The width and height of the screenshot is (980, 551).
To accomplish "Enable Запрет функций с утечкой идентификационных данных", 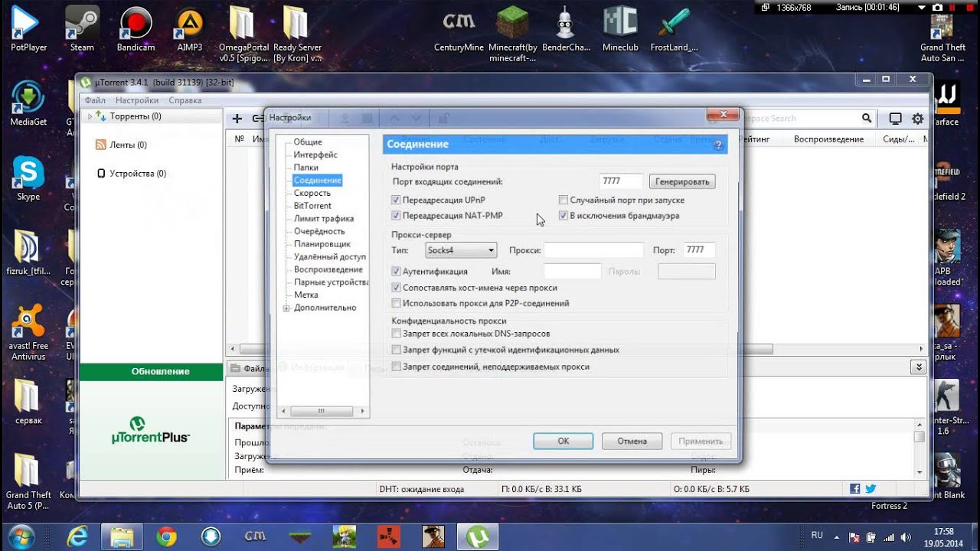I will point(396,350).
